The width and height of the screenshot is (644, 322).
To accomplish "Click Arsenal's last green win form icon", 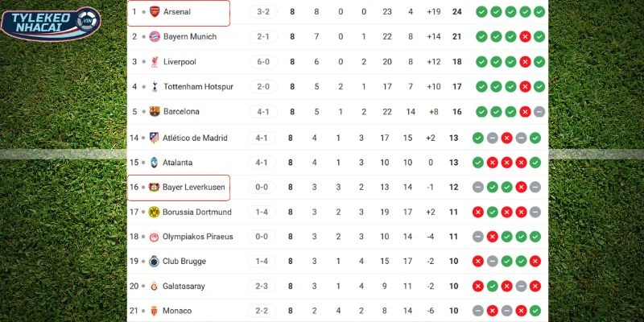I will (x=539, y=12).
